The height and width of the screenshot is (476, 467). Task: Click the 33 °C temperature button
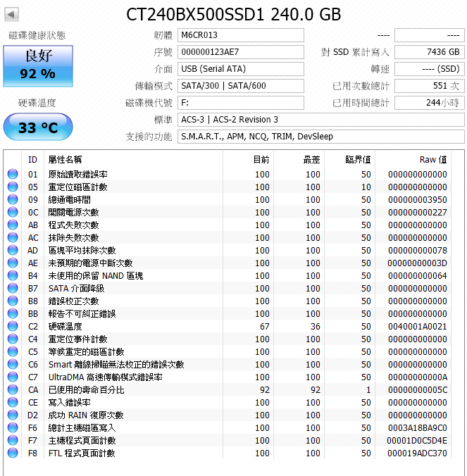click(x=38, y=127)
